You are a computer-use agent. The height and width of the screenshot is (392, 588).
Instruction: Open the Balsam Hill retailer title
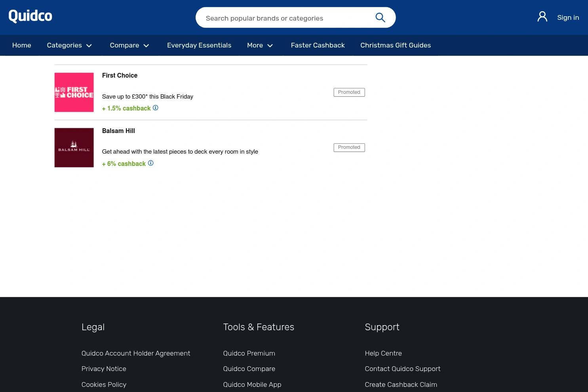coord(118,131)
